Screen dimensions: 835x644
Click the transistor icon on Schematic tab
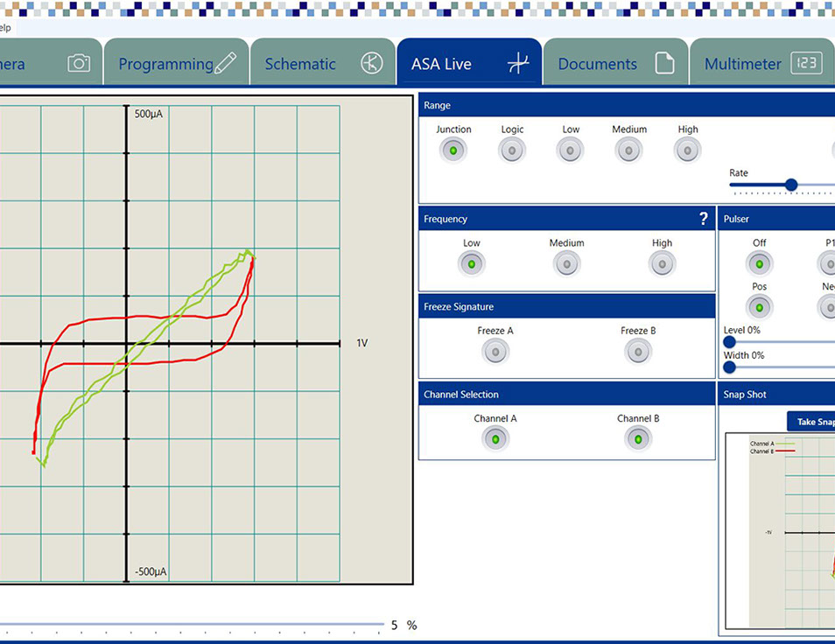pos(372,64)
